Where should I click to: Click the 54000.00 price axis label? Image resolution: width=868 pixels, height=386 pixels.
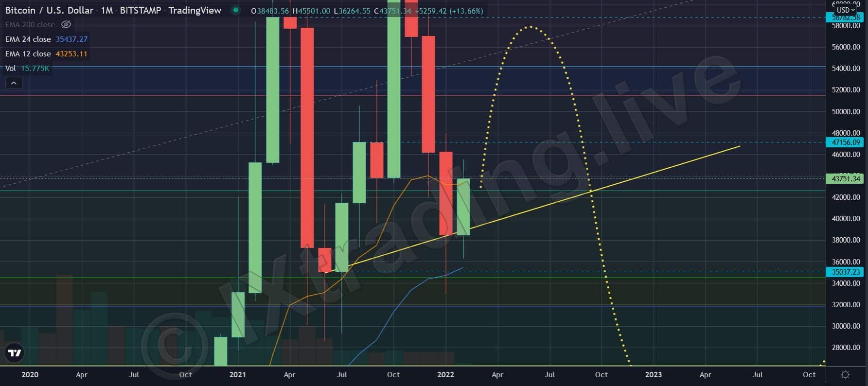pyautogui.click(x=846, y=69)
